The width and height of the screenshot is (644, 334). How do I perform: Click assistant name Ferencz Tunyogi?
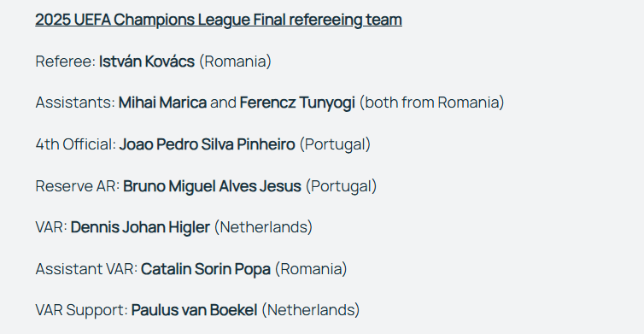click(x=297, y=103)
